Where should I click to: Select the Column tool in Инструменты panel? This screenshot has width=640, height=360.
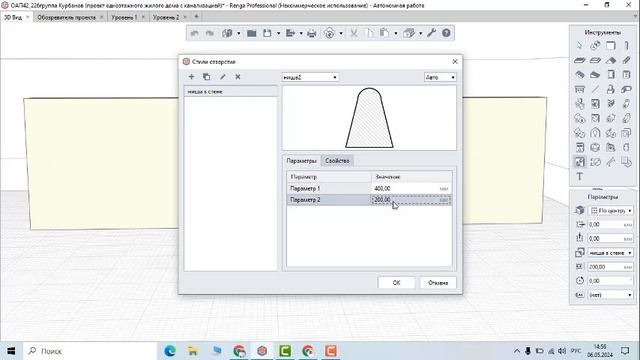pyautogui.click(x=626, y=46)
